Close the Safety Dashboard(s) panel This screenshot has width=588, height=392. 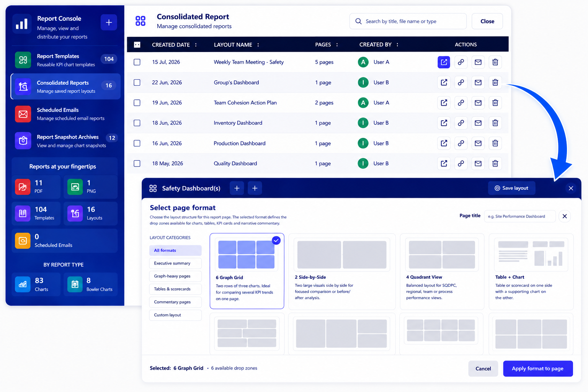click(571, 188)
